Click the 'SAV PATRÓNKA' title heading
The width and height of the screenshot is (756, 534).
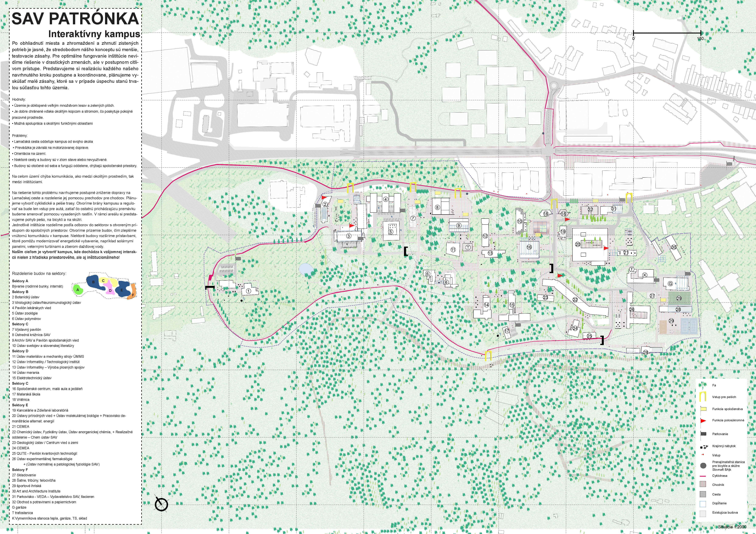(x=75, y=19)
